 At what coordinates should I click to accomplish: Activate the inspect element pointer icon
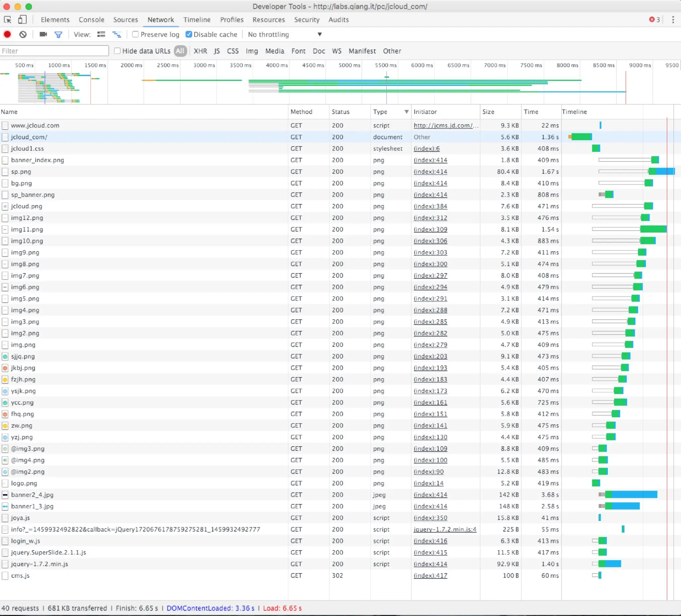[x=7, y=20]
